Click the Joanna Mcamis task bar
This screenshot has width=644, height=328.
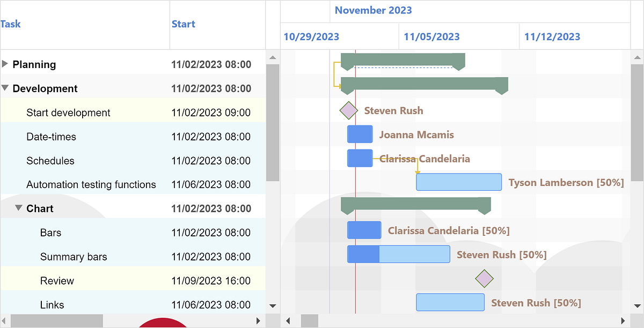coord(360,134)
